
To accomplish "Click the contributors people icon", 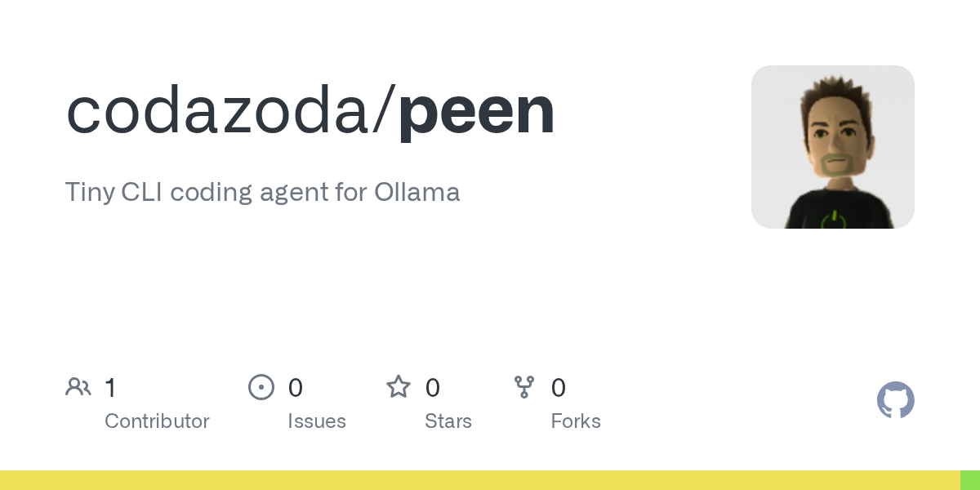I will click(x=78, y=387).
